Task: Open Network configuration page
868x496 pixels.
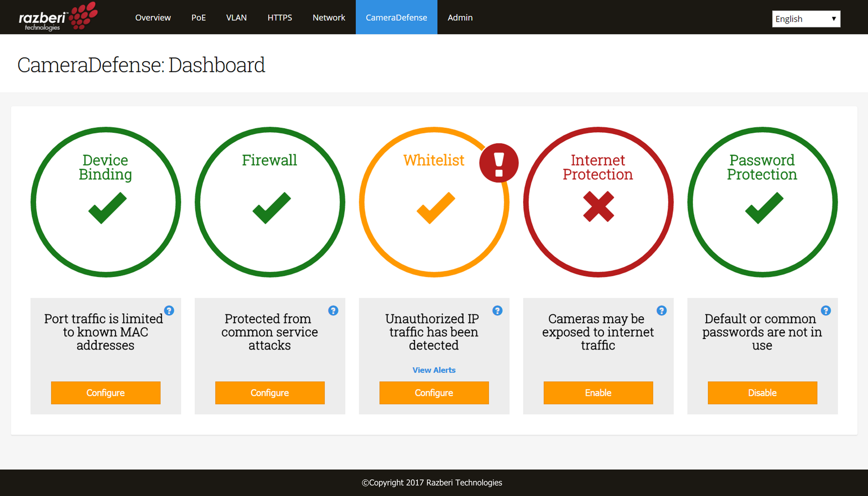Action: pyautogui.click(x=329, y=17)
